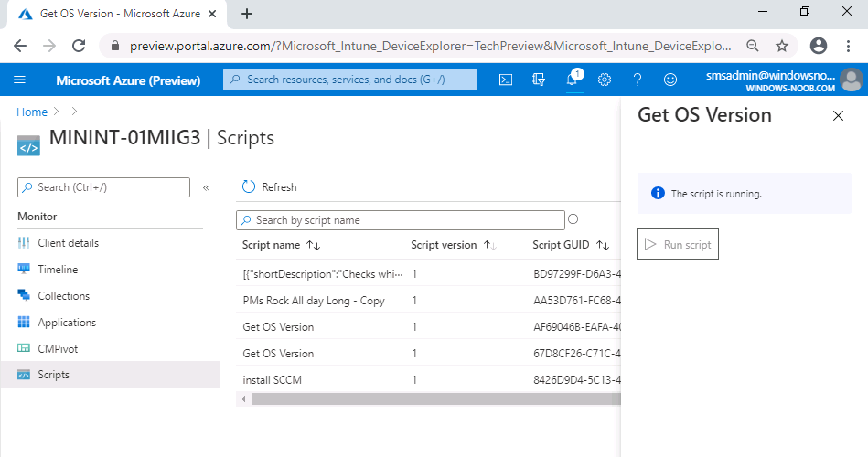The image size is (868, 457).
Task: Select the Get OS Version script with GUID 67D8CF26
Action: pos(428,354)
